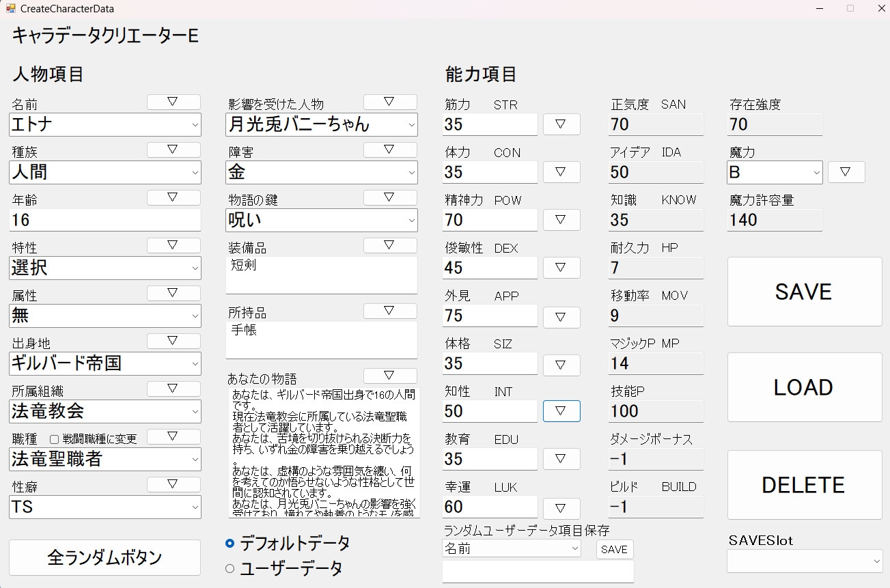Viewport: 890px width, 588px height.
Task: Enable the 戦闘職種に変更 checkbox
Action: pos(55,439)
